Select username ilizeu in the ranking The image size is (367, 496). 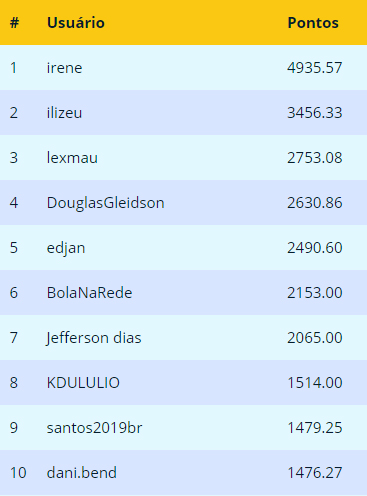(x=64, y=113)
